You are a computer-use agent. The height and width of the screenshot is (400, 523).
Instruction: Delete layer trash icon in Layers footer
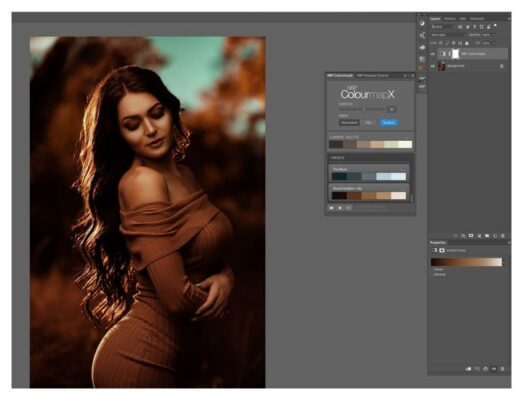tap(502, 236)
